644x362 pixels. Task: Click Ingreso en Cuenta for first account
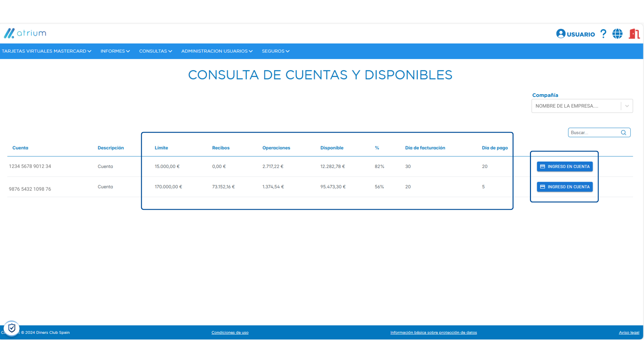(565, 167)
